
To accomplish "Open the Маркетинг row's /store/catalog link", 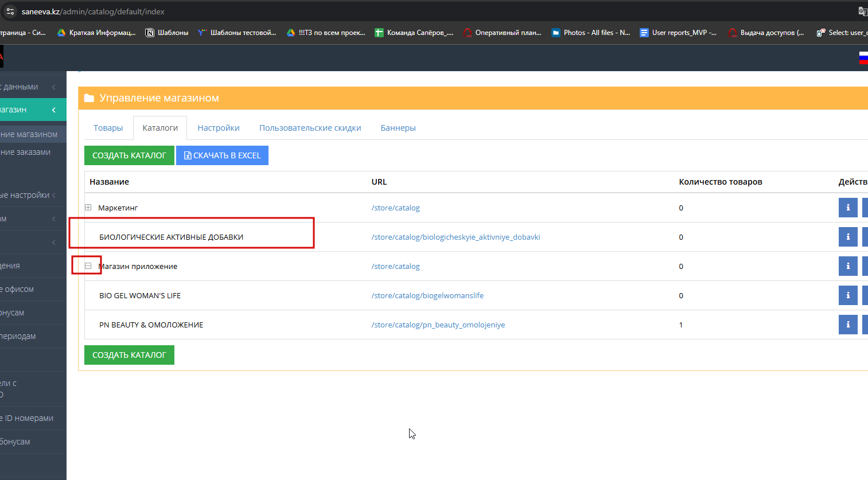I will (396, 208).
